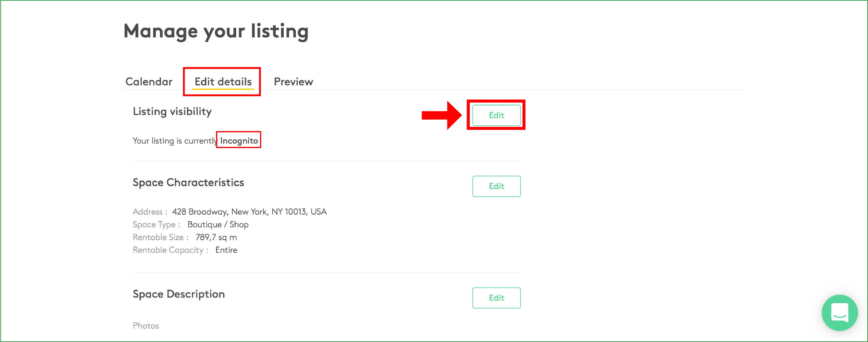The height and width of the screenshot is (342, 868).
Task: Edit the Space Characteristics section
Action: coord(496,186)
